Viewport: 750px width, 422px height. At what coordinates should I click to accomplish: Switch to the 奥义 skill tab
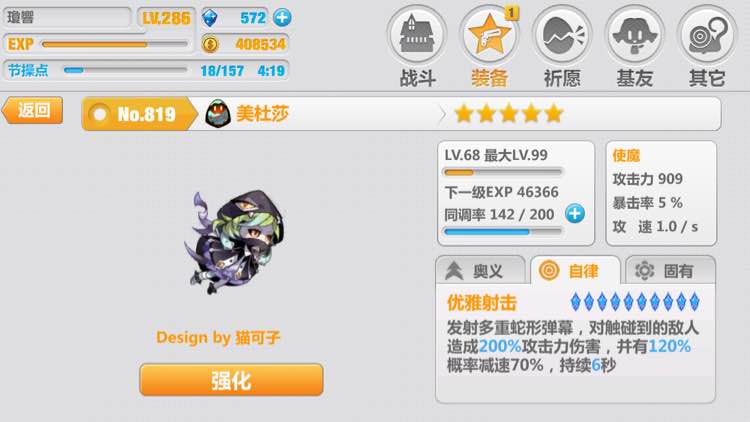point(480,271)
